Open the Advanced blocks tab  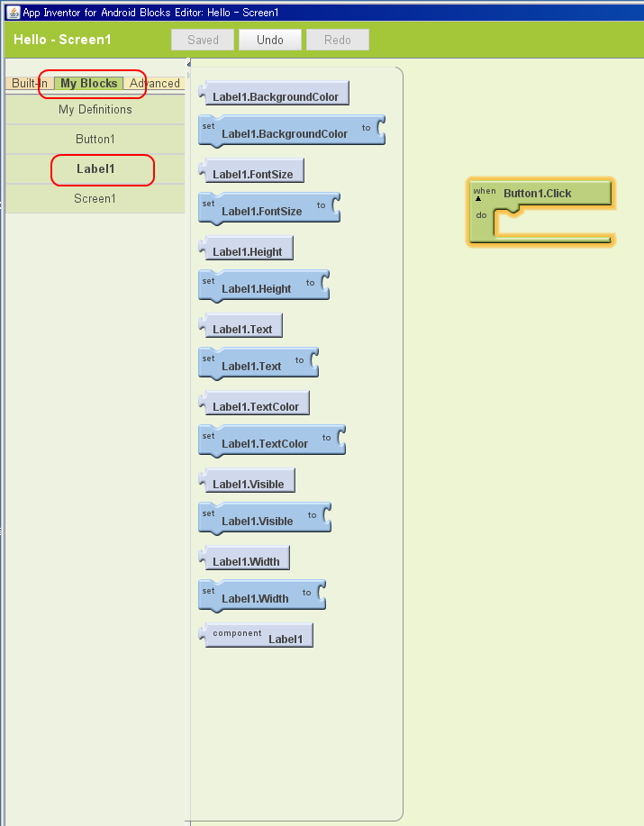[x=155, y=83]
